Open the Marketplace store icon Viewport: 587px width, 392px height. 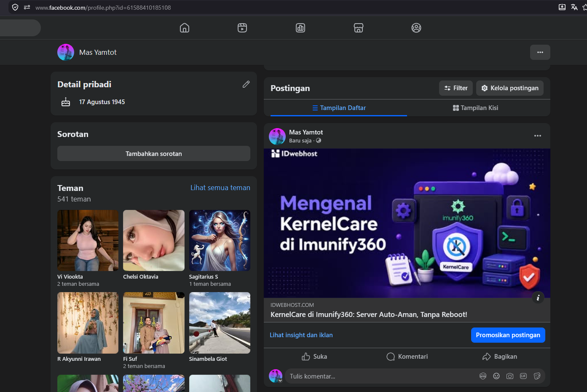point(359,28)
